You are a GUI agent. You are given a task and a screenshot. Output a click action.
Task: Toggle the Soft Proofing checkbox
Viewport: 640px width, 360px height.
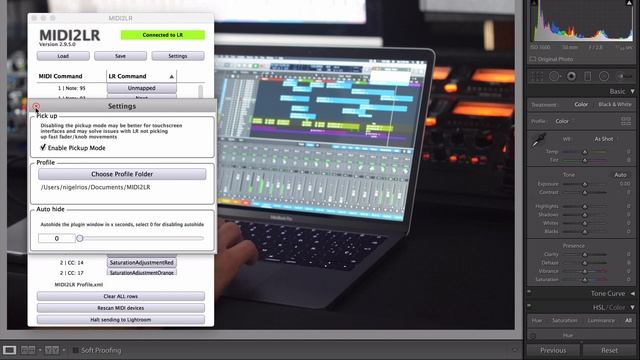pos(76,350)
